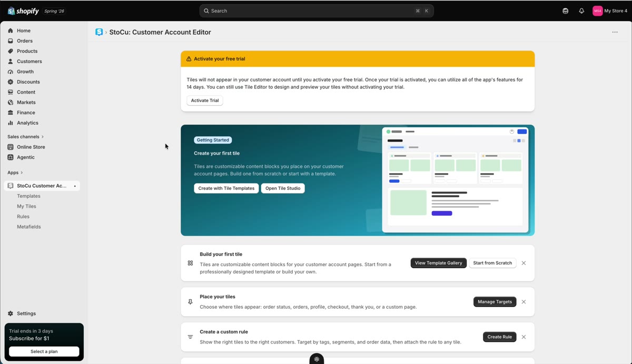Click 'Activate your free trial' banner heading
The width and height of the screenshot is (632, 364).
pyautogui.click(x=220, y=59)
